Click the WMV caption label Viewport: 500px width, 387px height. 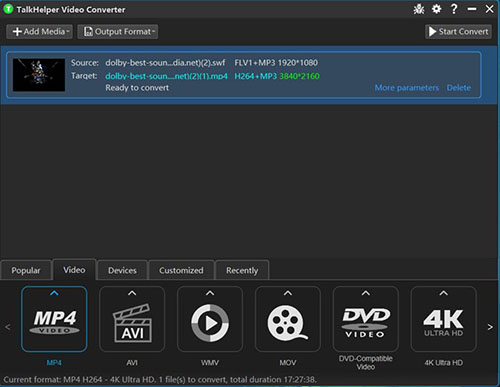pyautogui.click(x=210, y=363)
